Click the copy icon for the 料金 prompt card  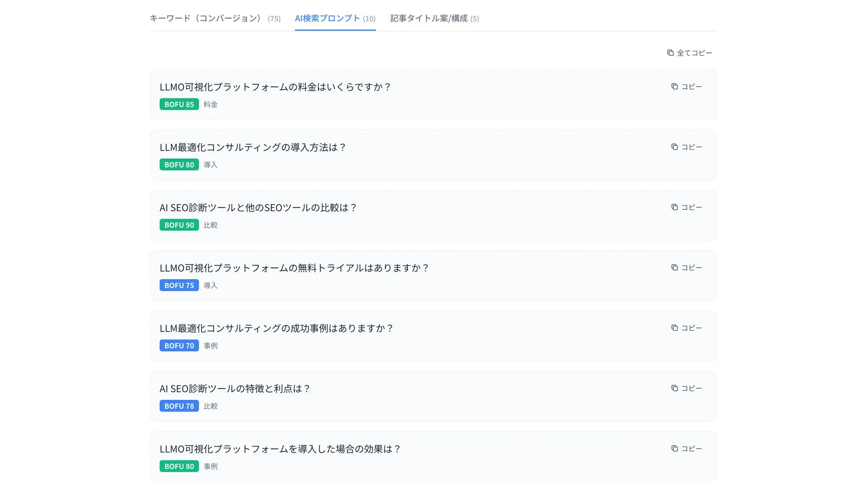pos(674,86)
